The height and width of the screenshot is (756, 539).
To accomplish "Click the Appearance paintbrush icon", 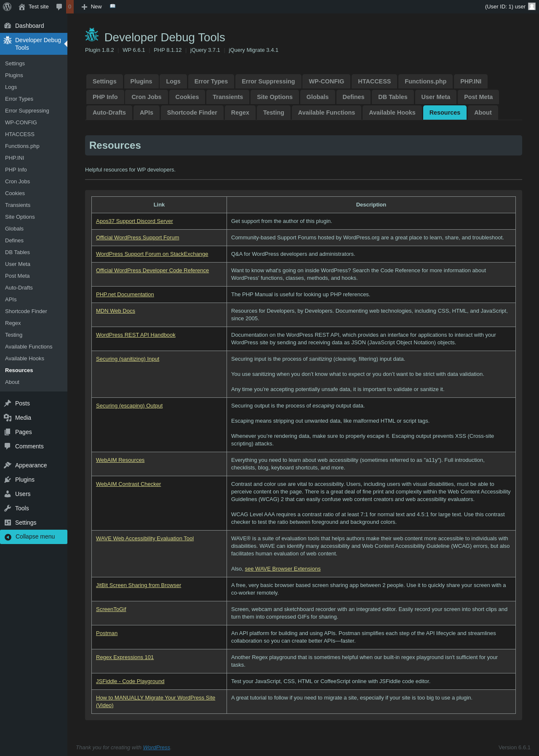I will [x=8, y=465].
